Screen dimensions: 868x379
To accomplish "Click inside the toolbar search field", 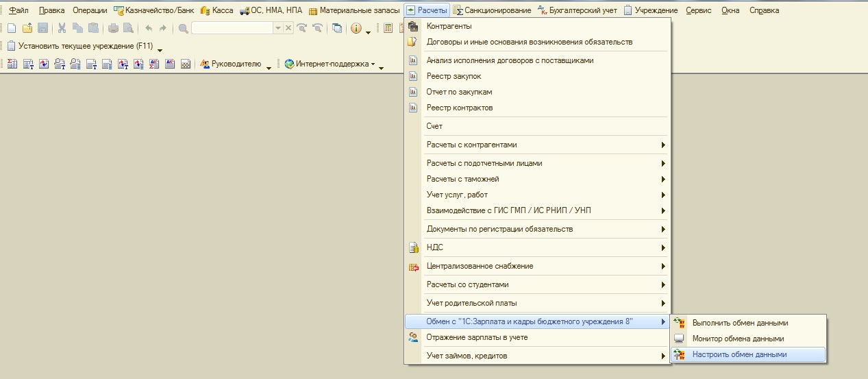I will (232, 28).
